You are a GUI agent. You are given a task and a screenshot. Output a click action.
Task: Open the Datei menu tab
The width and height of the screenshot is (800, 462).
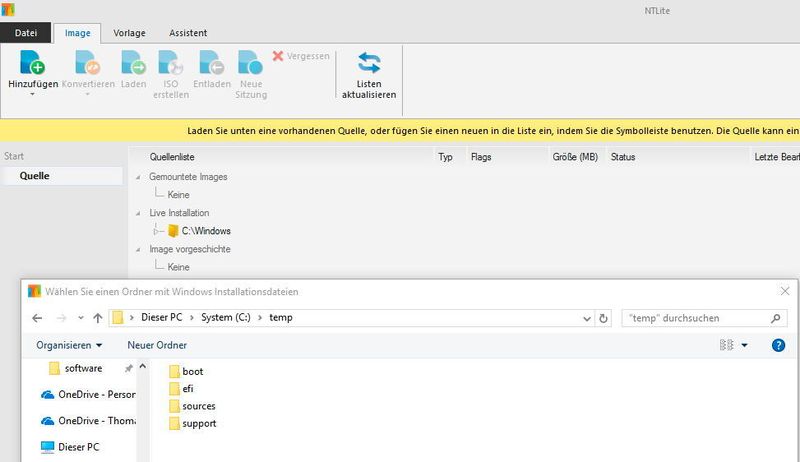point(26,33)
